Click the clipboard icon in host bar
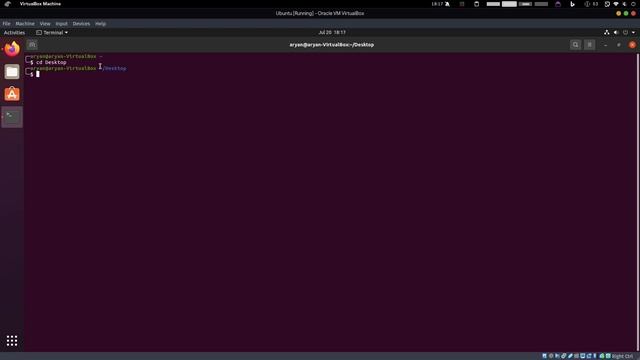640x360 pixels. pos(476,4)
